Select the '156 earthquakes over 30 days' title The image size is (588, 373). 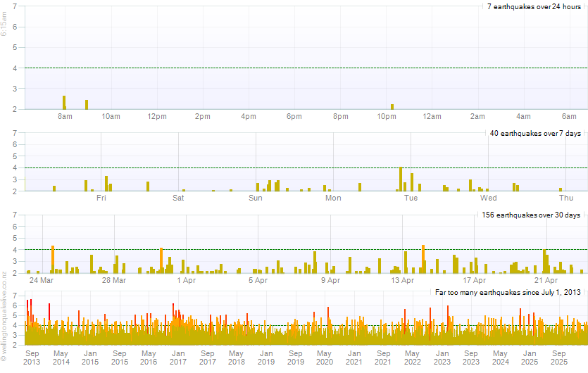pyautogui.click(x=531, y=215)
